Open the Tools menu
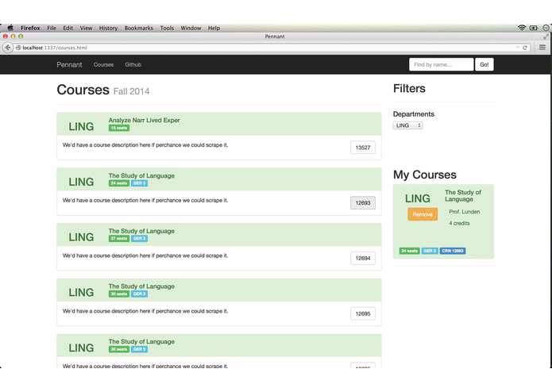 [167, 28]
